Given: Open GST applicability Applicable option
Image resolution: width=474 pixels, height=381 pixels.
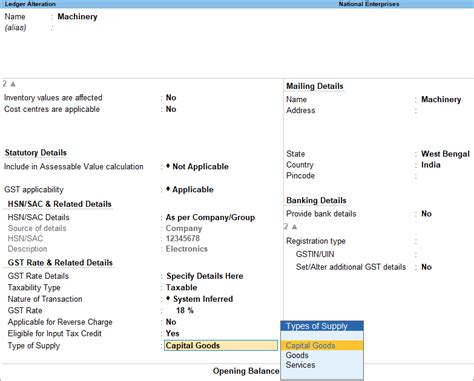Looking at the screenshot, I should 190,190.
